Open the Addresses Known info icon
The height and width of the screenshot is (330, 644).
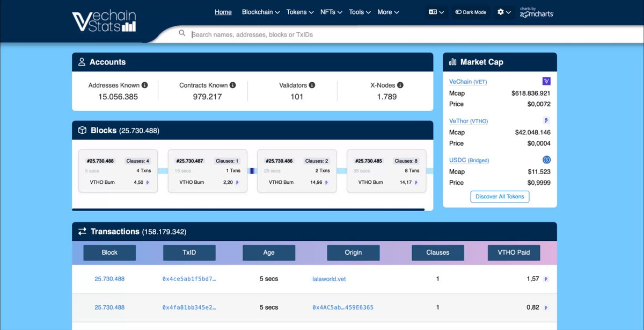point(145,85)
